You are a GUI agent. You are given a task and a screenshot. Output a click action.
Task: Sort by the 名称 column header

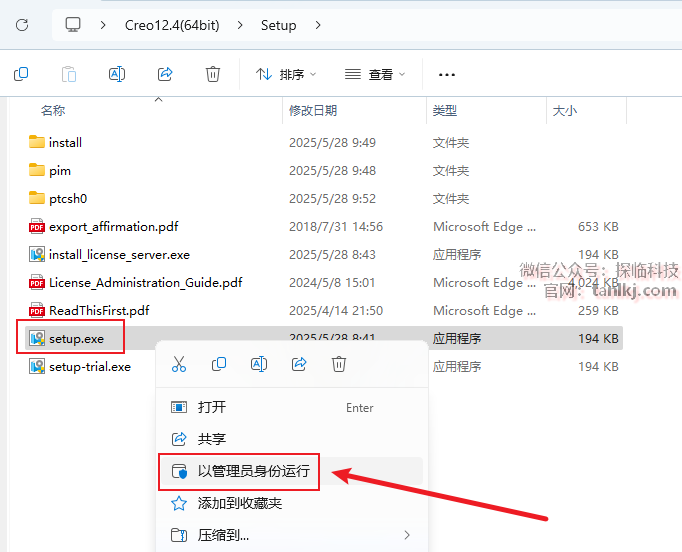coord(53,110)
